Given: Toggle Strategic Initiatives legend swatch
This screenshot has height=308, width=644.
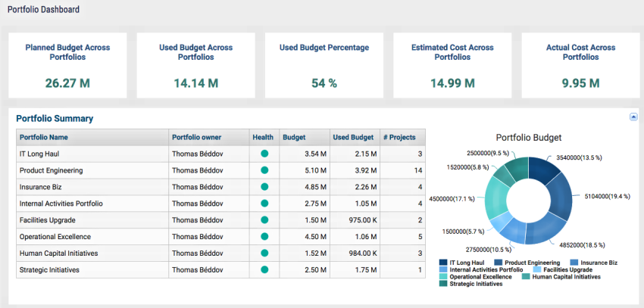Looking at the screenshot, I should pos(443,284).
